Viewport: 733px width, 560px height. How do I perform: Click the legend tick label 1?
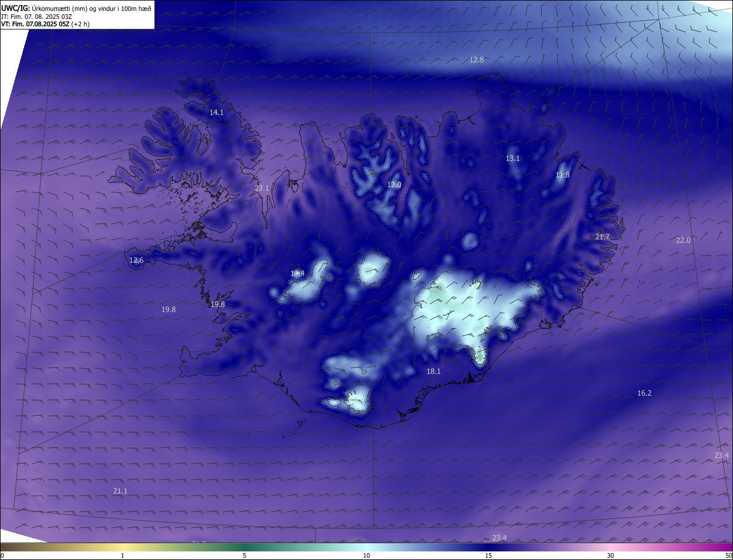(123, 555)
